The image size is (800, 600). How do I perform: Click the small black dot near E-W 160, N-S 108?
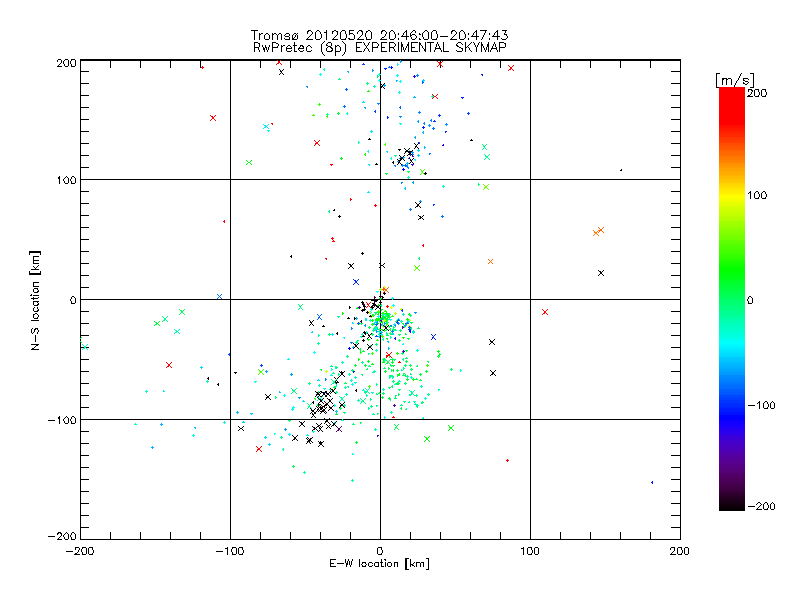[x=621, y=170]
